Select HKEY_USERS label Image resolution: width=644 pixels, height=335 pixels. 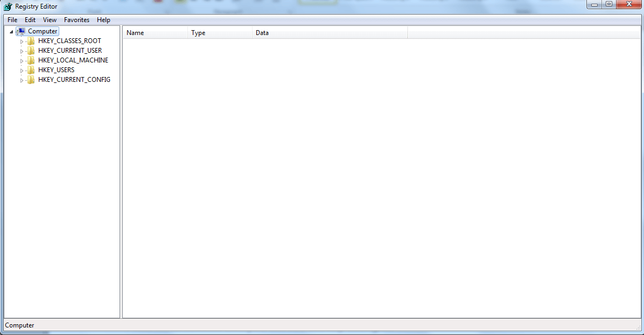click(x=56, y=70)
